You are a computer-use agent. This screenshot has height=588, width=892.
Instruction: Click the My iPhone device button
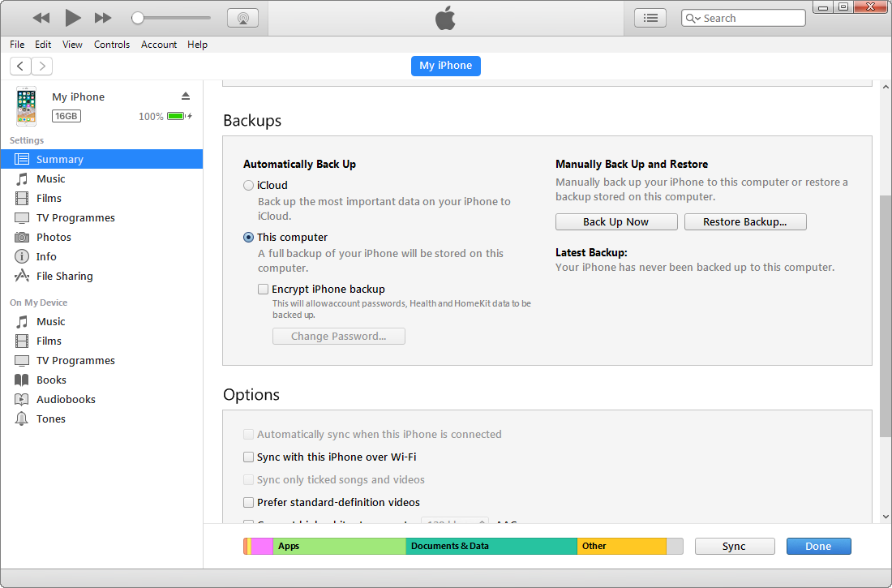[x=446, y=66]
